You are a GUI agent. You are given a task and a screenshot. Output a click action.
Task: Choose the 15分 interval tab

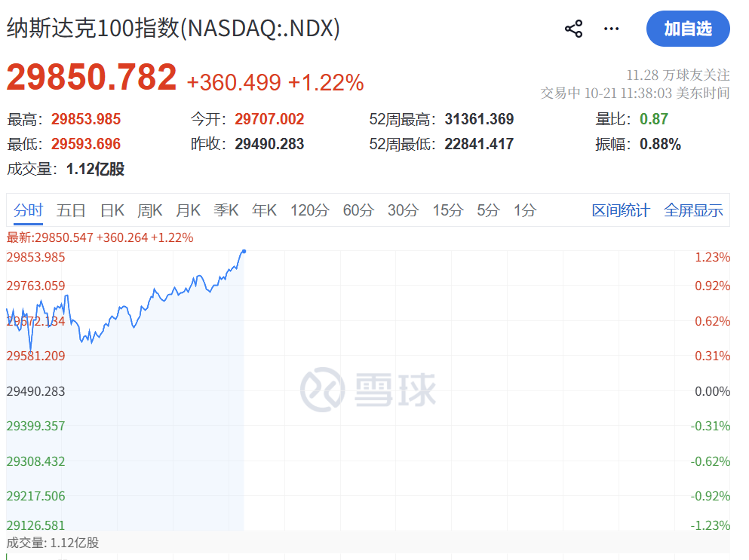pos(447,210)
